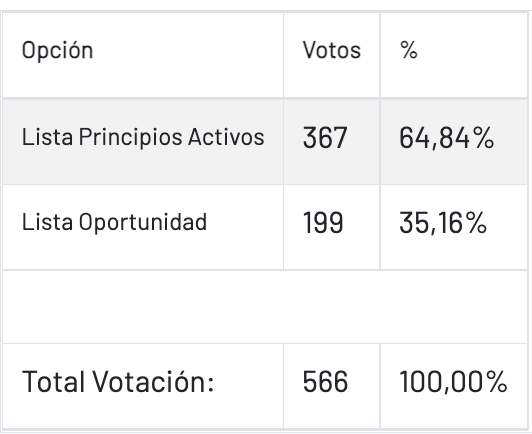Click the word Total in the bottom row
Viewport: 532px width, 434px height.
click(53, 381)
